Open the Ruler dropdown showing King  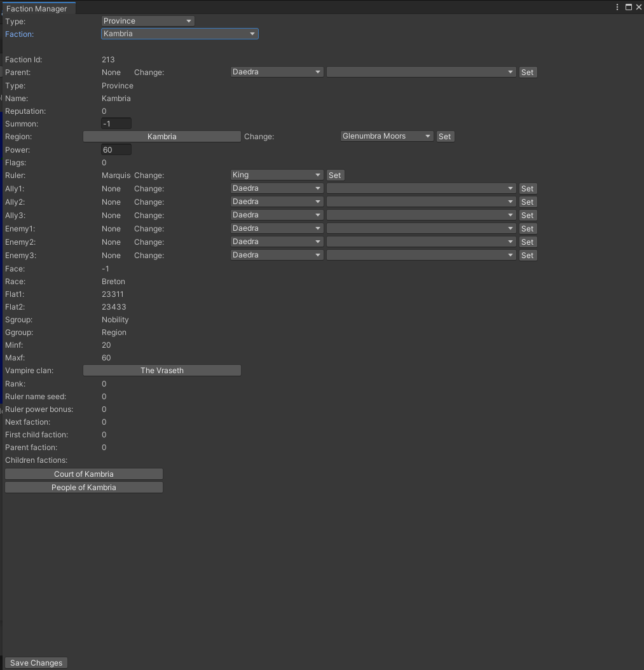277,175
